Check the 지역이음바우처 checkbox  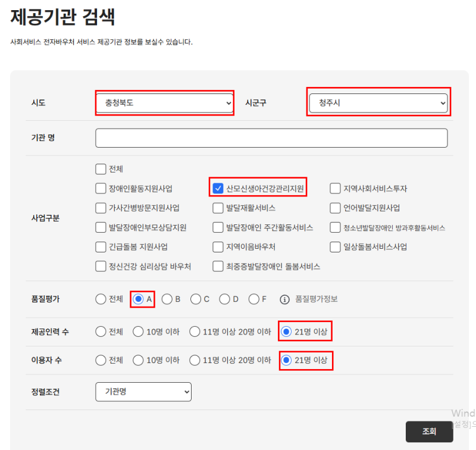point(218,247)
